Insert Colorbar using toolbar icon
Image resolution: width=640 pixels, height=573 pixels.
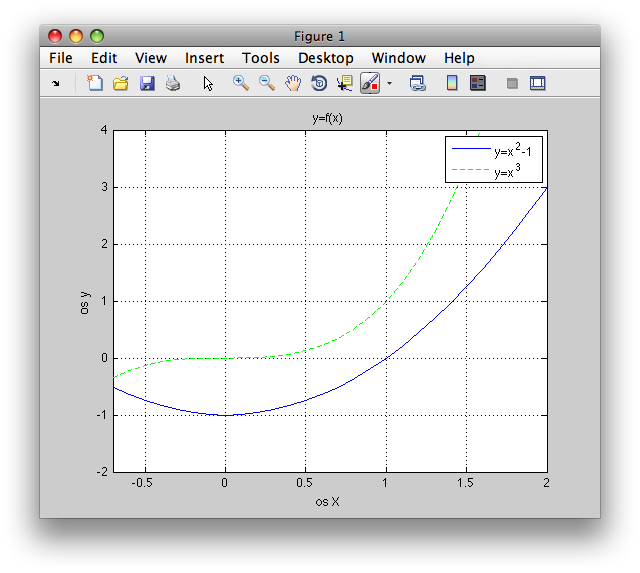[x=452, y=83]
